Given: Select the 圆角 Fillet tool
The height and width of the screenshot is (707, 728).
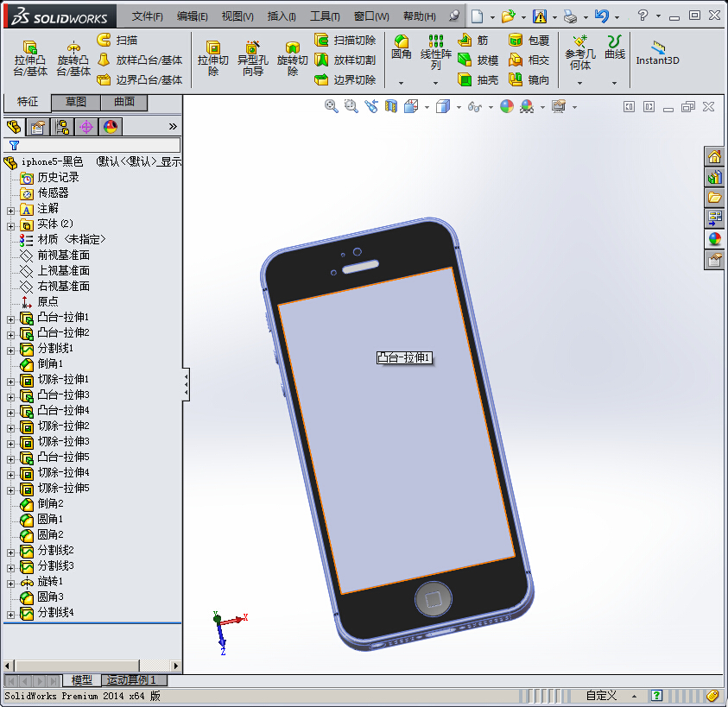Looking at the screenshot, I should click(400, 49).
